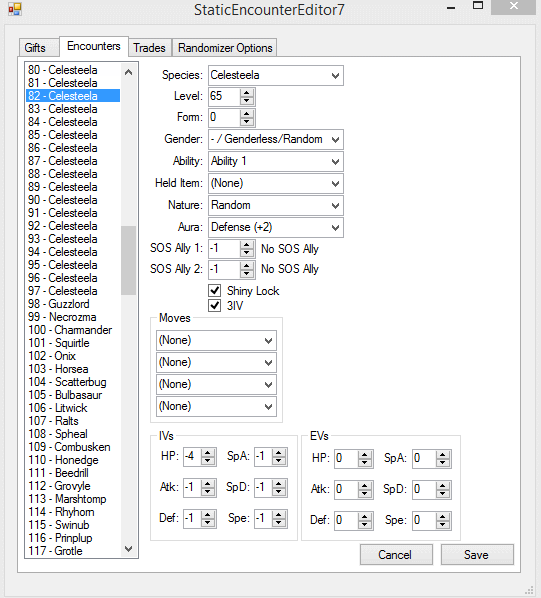Select 113 - Marshtomp entry

(x=73, y=499)
